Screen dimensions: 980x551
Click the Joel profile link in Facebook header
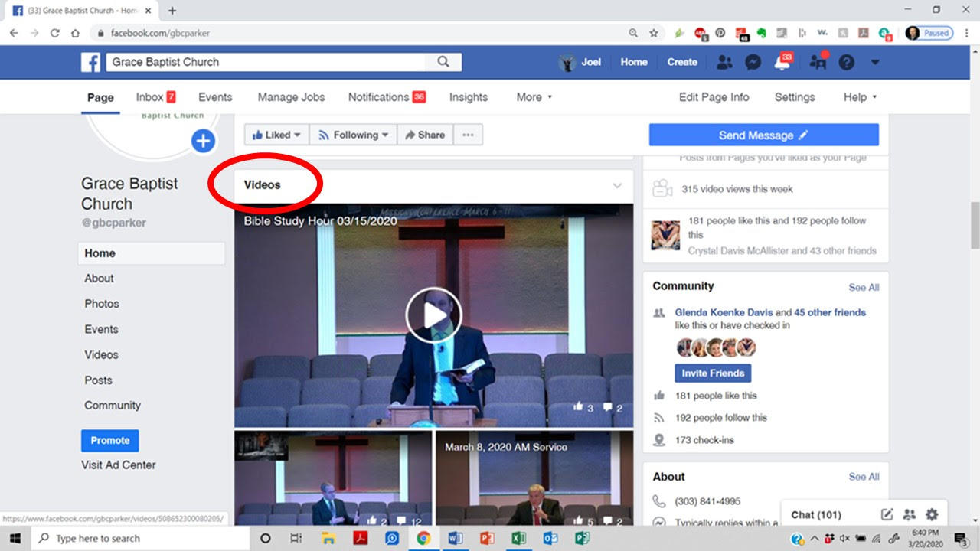tap(581, 62)
